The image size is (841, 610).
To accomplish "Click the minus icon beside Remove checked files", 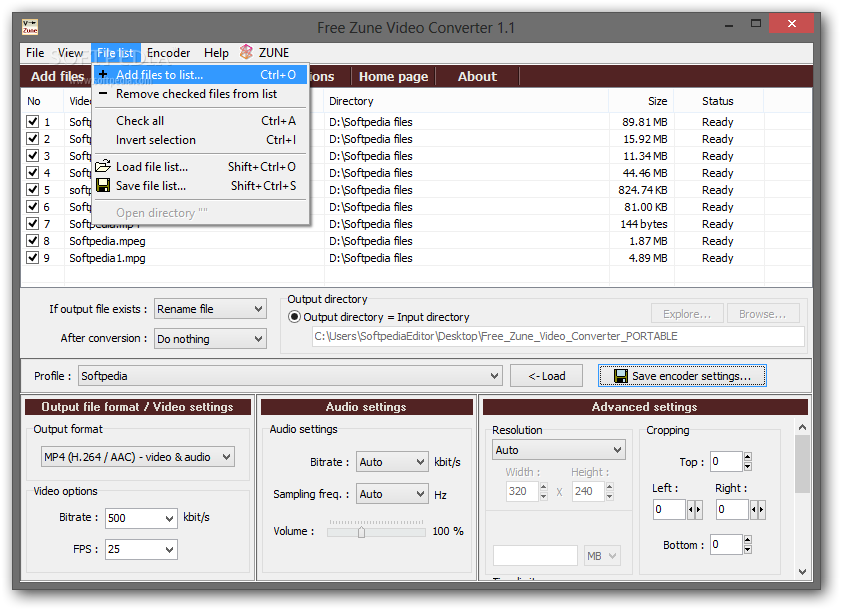I will 104,93.
